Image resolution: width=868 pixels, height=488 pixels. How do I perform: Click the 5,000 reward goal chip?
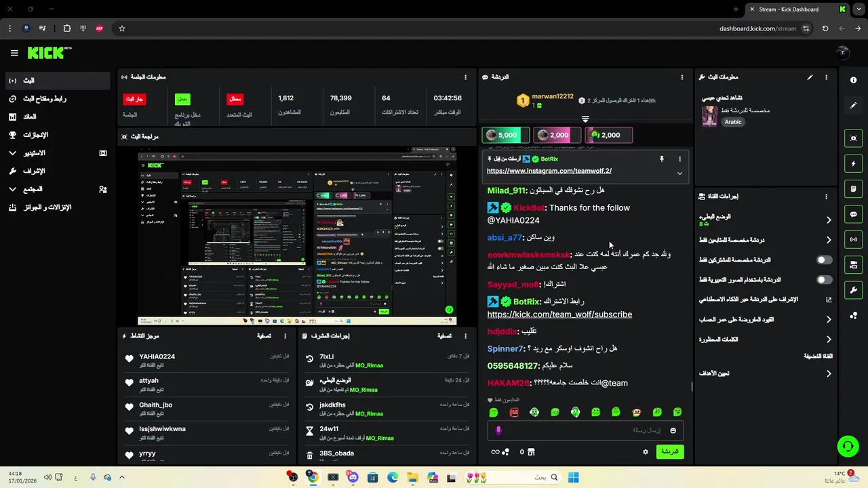pyautogui.click(x=505, y=135)
